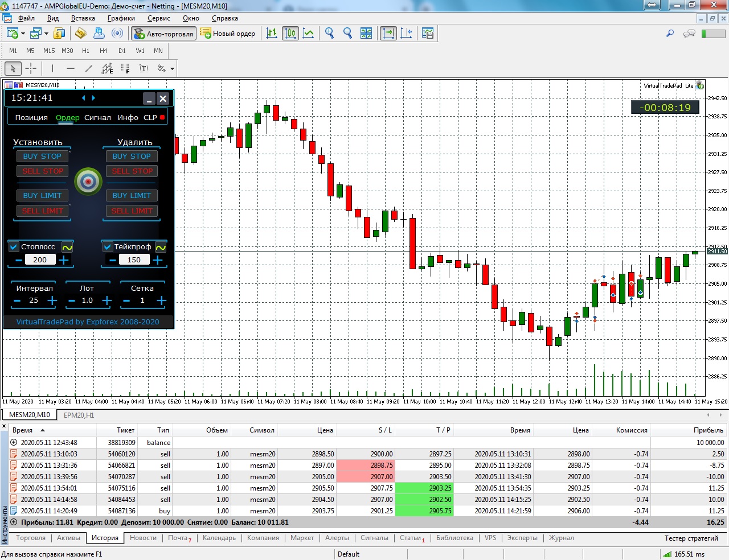
Task: Increase the Интервал value
Action: [x=52, y=300]
